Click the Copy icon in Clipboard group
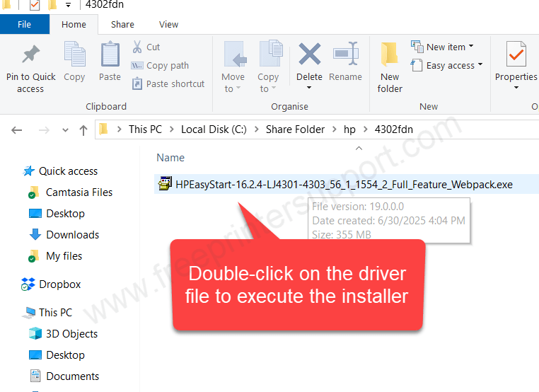 pos(74,54)
